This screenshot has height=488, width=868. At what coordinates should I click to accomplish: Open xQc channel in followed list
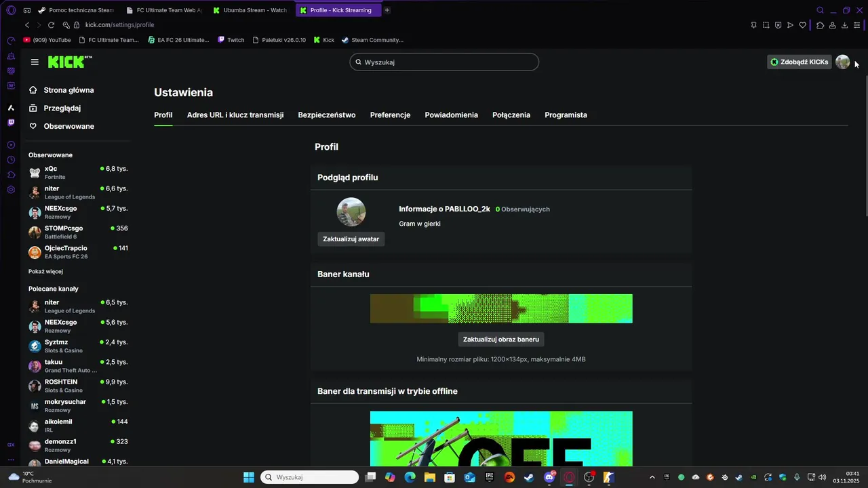(78, 172)
